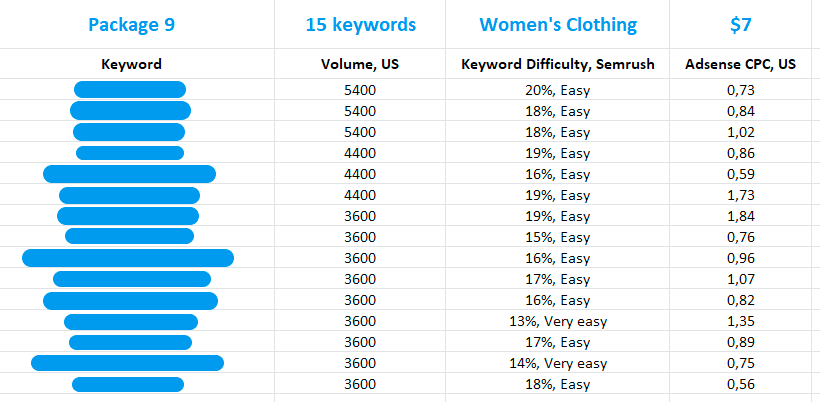Select the "$7" price cell

coord(741,24)
